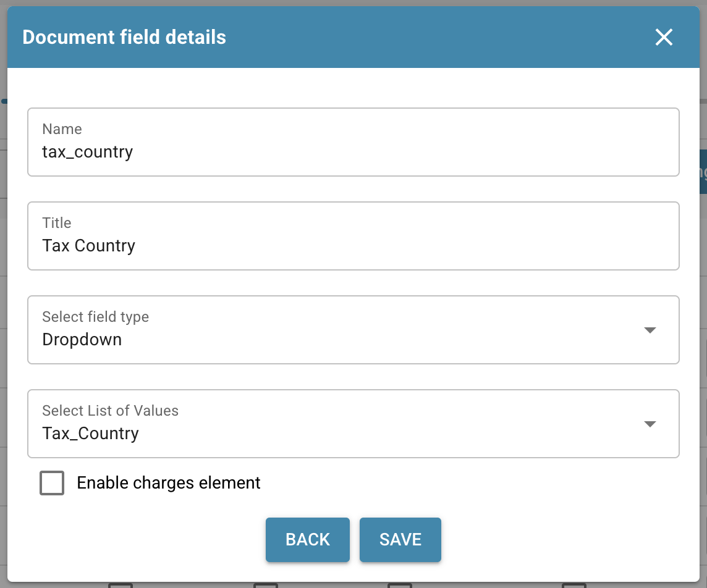Click the Enable charges element label text
Screen dimensions: 707x588
169,483
